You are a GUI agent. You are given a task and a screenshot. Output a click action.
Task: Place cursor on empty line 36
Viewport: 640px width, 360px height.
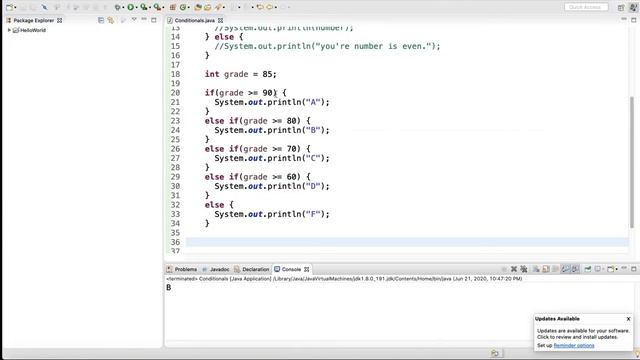click(407, 242)
